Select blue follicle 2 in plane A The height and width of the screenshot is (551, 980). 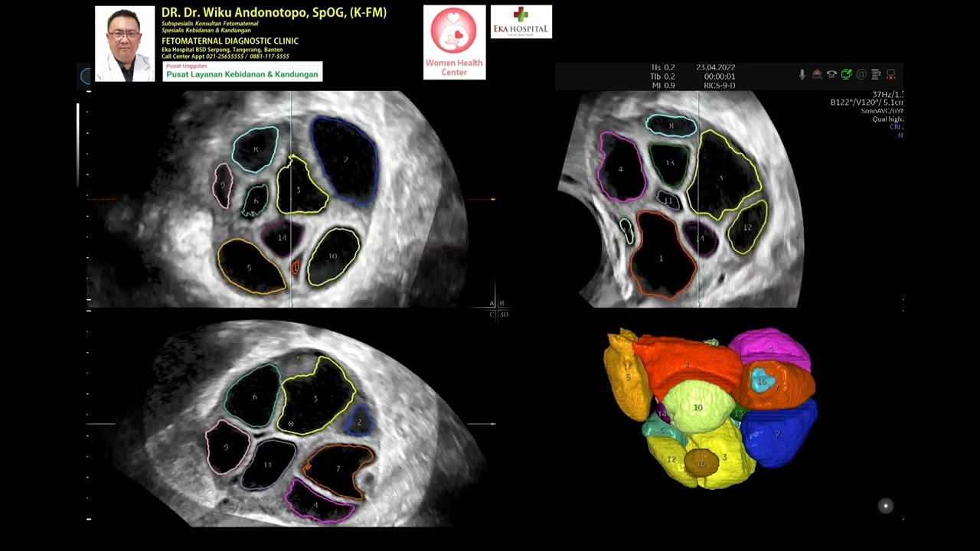(346, 160)
